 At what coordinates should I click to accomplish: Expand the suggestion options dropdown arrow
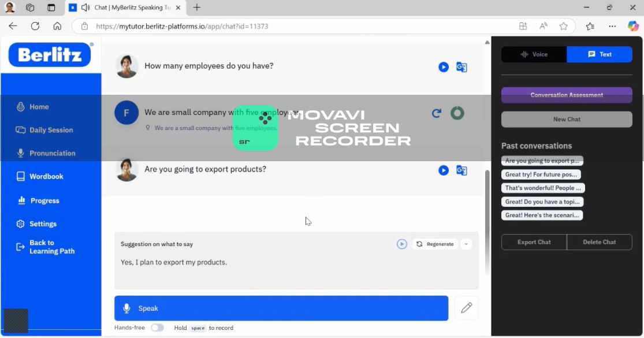[x=466, y=244]
